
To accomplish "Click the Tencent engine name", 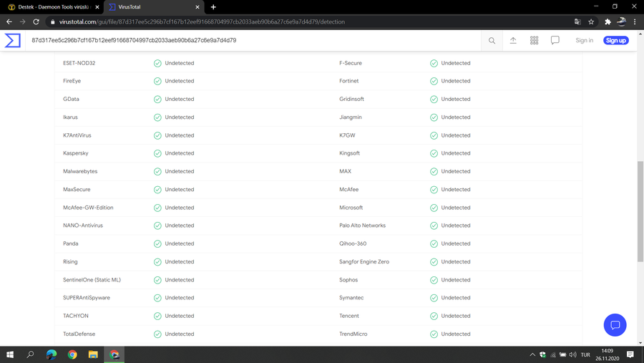I will [348, 316].
